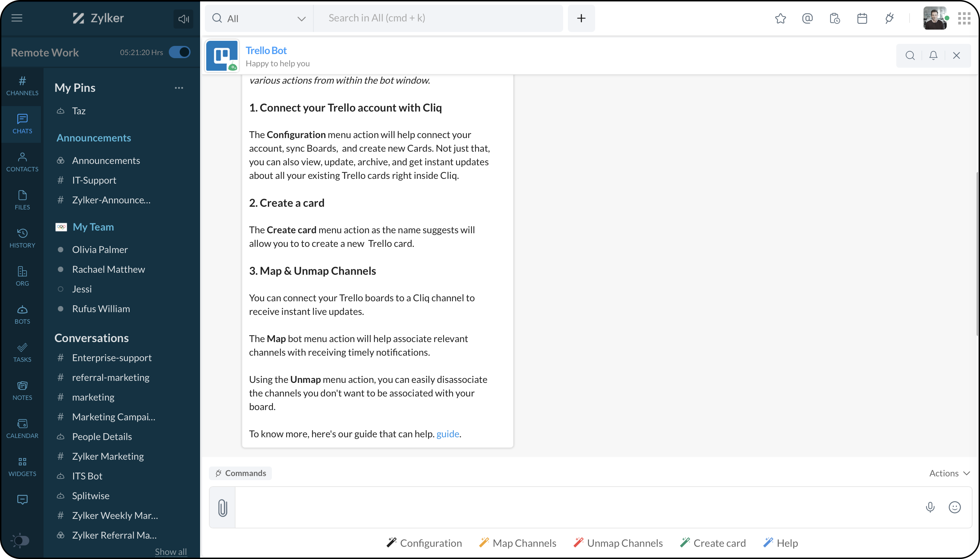The image size is (980, 559).
Task: Click the microphone icon in the message box
Action: point(930,507)
